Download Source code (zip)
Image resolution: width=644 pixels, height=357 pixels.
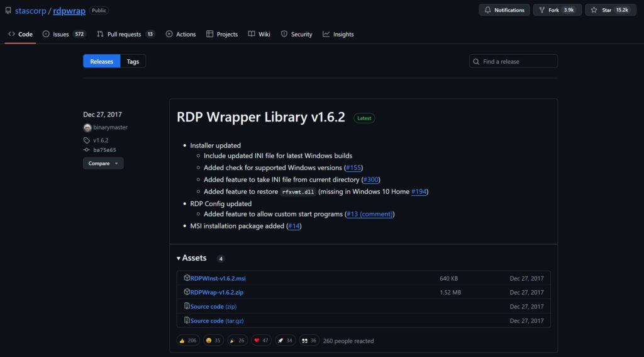point(213,307)
